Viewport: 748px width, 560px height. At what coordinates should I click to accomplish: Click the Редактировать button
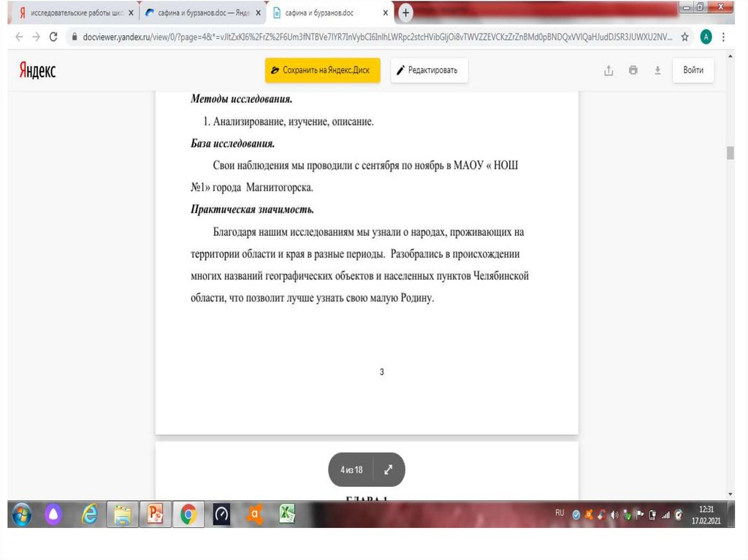point(429,71)
